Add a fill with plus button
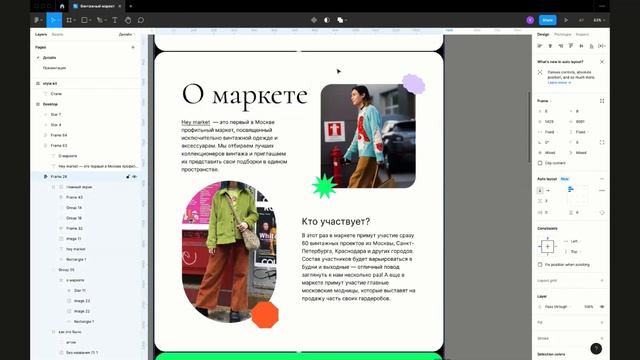The image size is (640, 360). pyautogui.click(x=602, y=322)
